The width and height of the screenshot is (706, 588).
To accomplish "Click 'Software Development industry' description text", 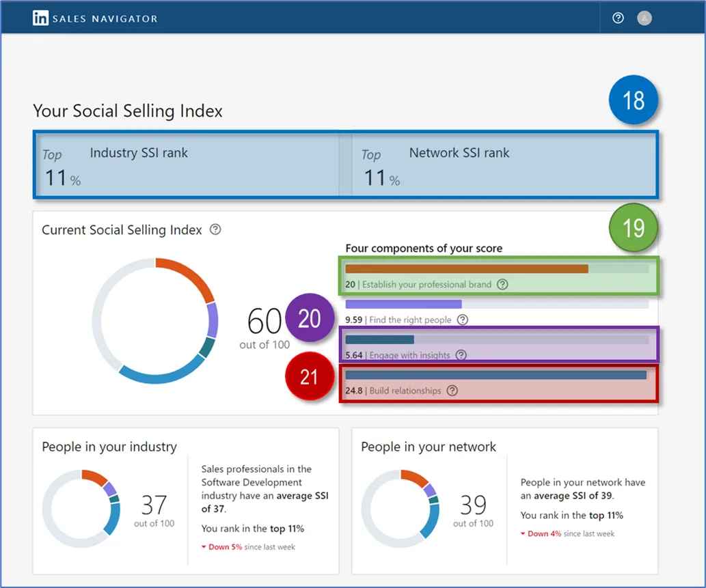I will 264,489.
